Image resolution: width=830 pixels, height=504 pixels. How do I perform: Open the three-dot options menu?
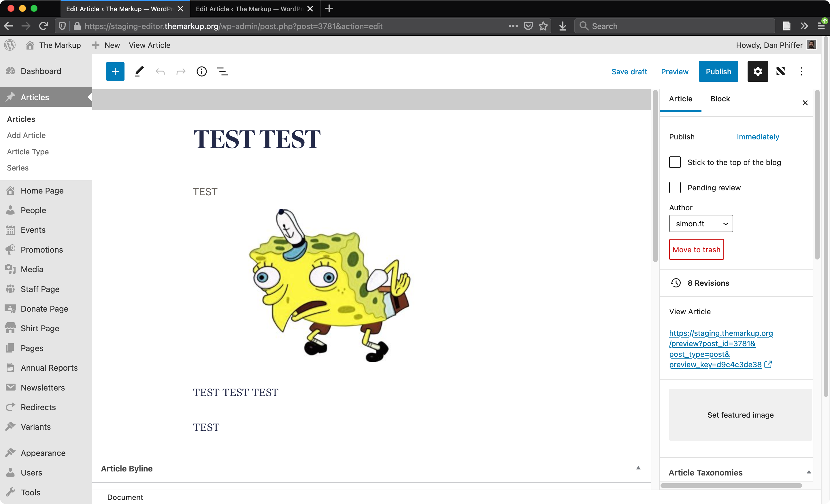pyautogui.click(x=802, y=71)
